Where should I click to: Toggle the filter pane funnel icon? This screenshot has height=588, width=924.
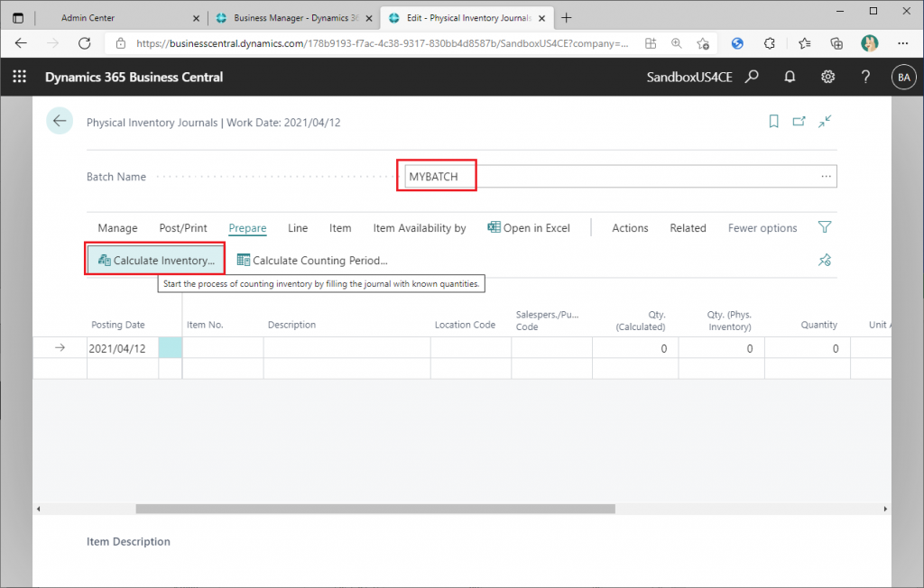click(x=825, y=227)
